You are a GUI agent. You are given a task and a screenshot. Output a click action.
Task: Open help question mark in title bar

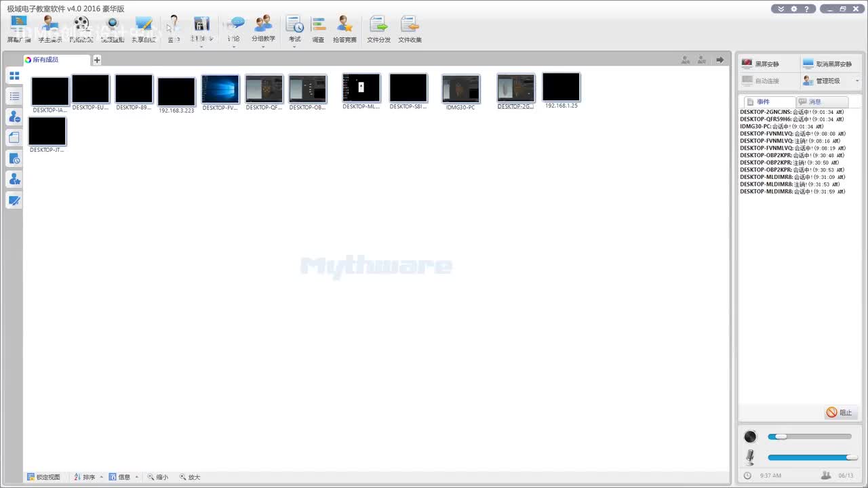(x=806, y=9)
